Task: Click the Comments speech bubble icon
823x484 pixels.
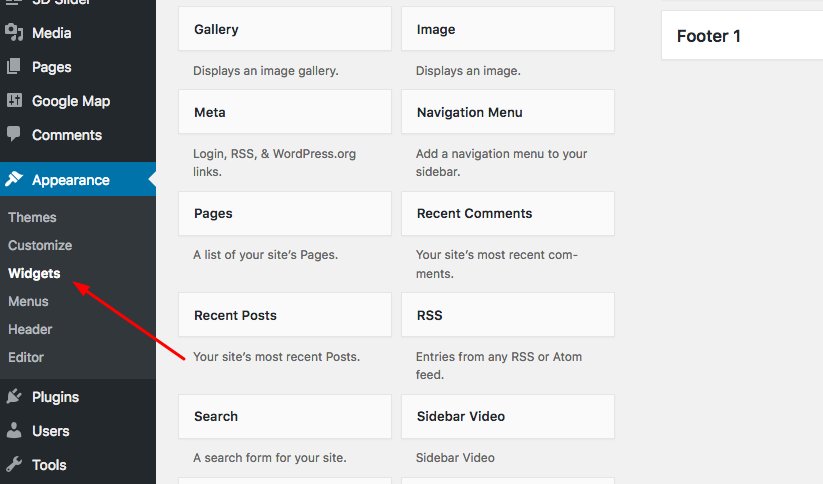Action: tap(14, 134)
